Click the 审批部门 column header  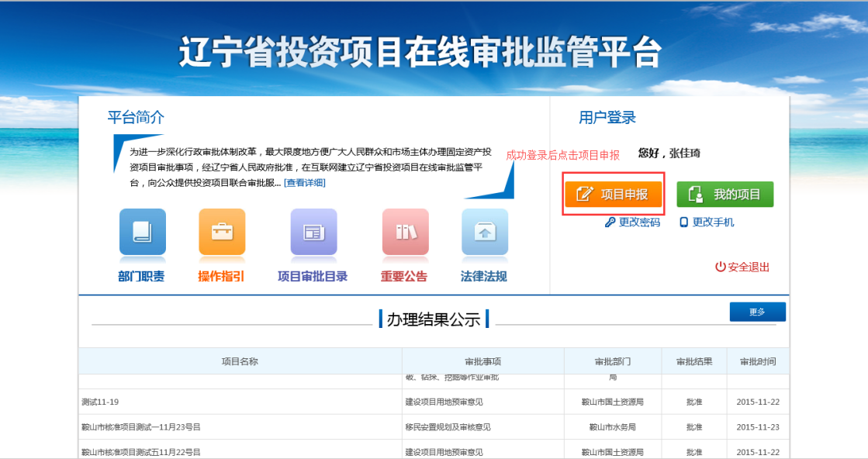click(612, 361)
